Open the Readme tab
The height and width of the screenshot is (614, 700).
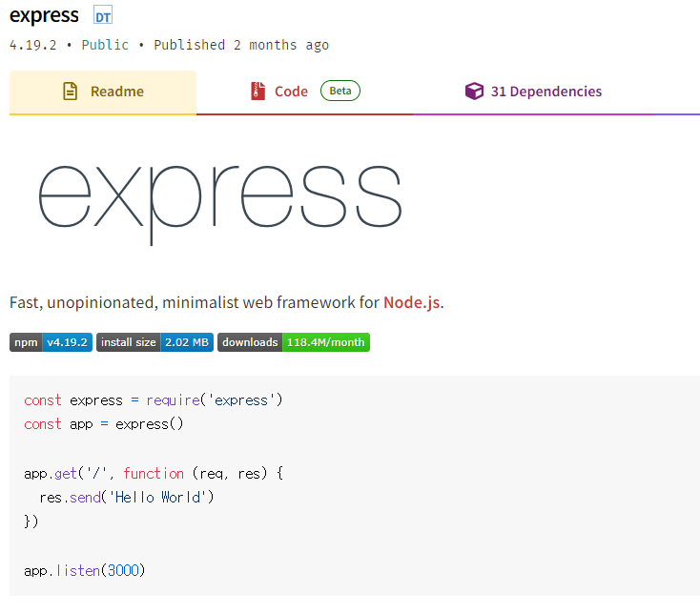coord(103,92)
